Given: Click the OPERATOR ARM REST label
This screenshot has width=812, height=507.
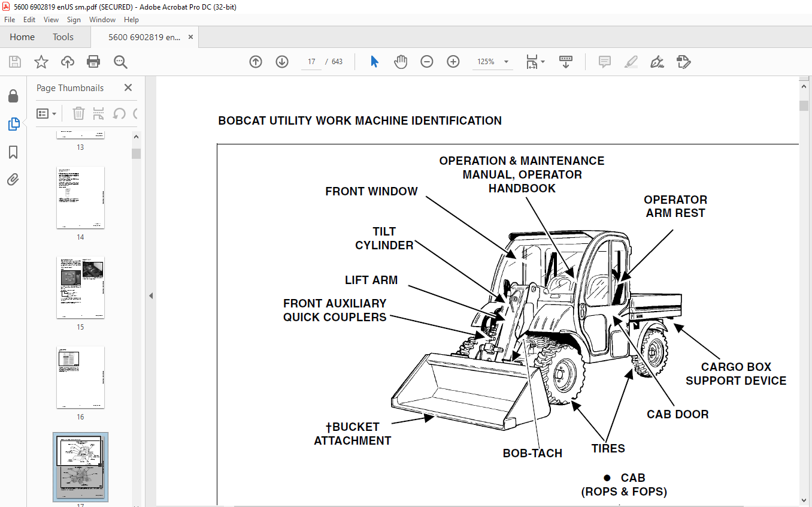Looking at the screenshot, I should [675, 206].
